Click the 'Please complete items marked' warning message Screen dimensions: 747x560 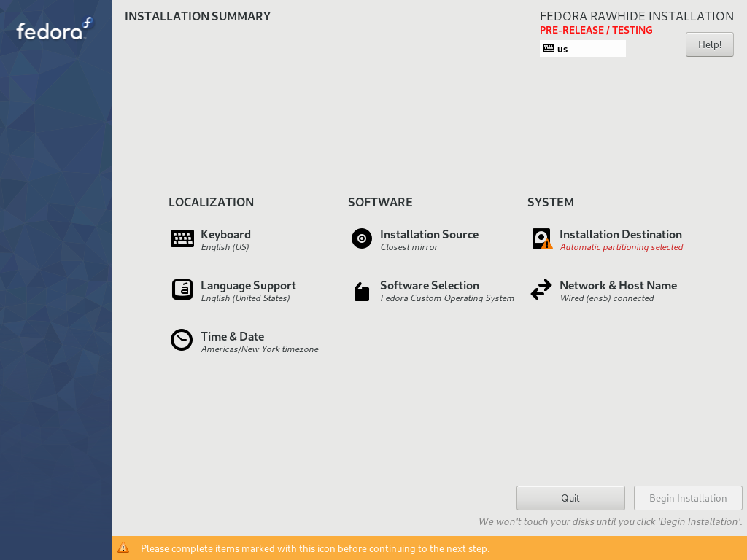(315, 548)
